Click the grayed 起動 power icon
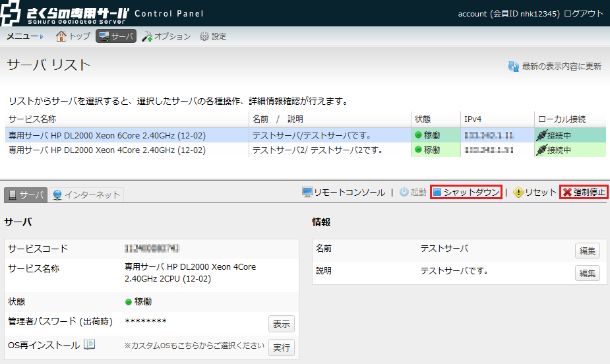 tap(404, 193)
